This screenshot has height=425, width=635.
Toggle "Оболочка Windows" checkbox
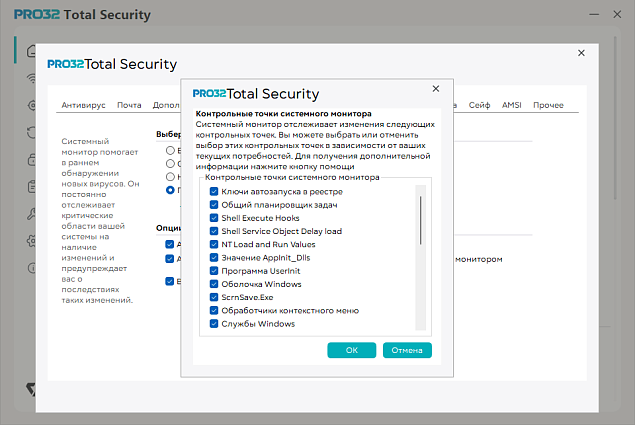tap(214, 284)
